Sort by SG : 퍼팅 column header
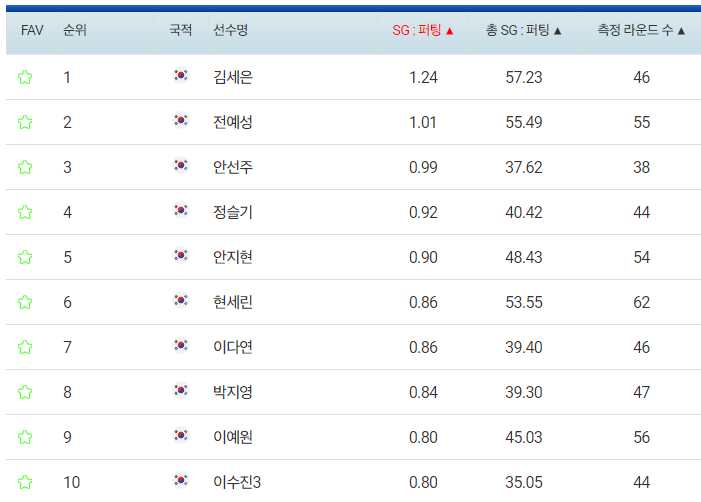 tap(423, 30)
